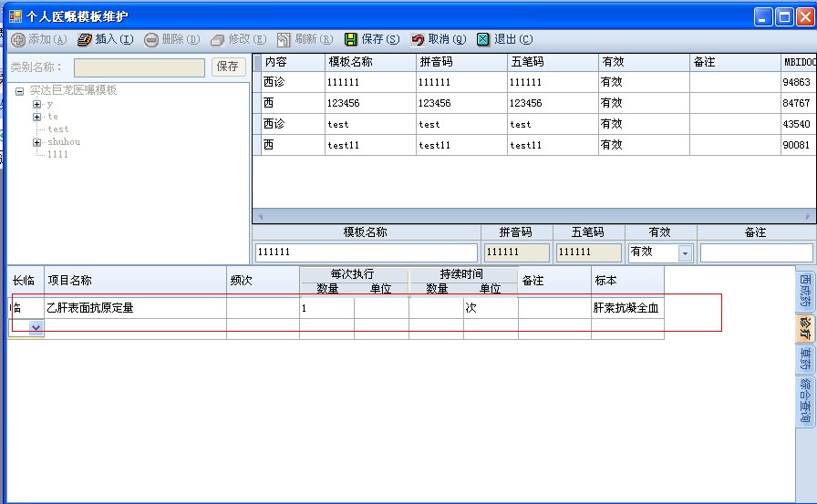This screenshot has width=817, height=504.
Task: Click the template grid scrollbar right arrow
Action: pyautogui.click(x=809, y=216)
